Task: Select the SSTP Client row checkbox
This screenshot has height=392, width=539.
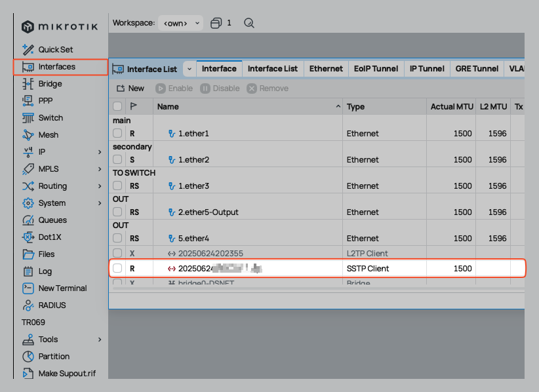Action: pyautogui.click(x=117, y=268)
